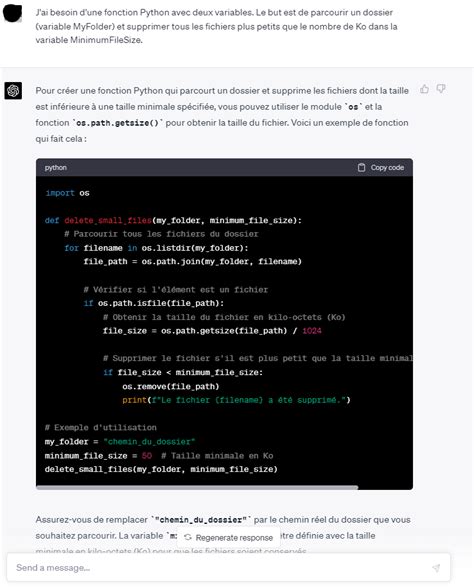Give the response a thumbs down
Image resolution: width=474 pixels, height=588 pixels.
click(441, 89)
